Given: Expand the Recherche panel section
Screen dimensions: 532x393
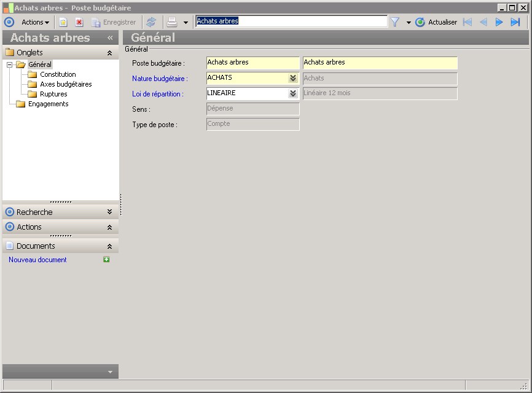Looking at the screenshot, I should click(109, 212).
